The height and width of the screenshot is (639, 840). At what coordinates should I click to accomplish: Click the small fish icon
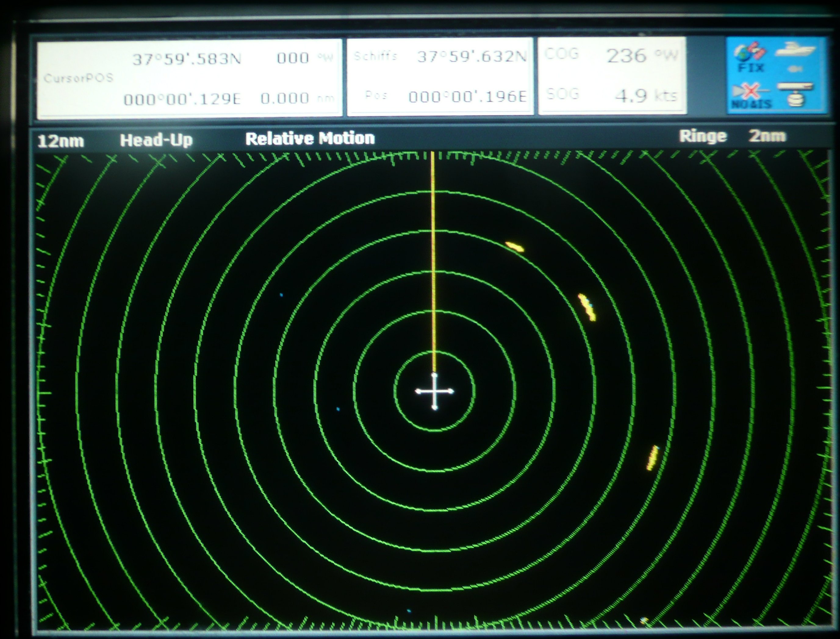pos(796,69)
